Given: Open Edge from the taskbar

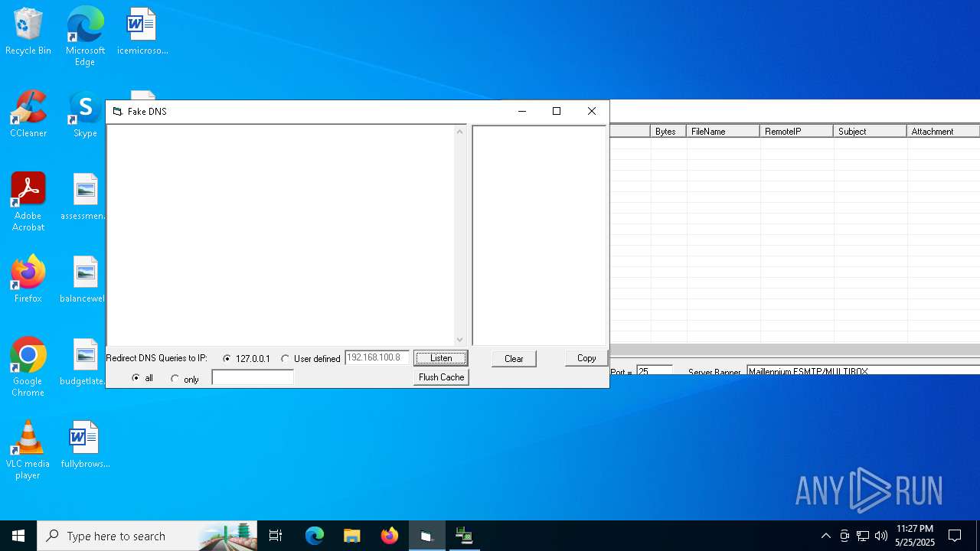Looking at the screenshot, I should coord(315,536).
